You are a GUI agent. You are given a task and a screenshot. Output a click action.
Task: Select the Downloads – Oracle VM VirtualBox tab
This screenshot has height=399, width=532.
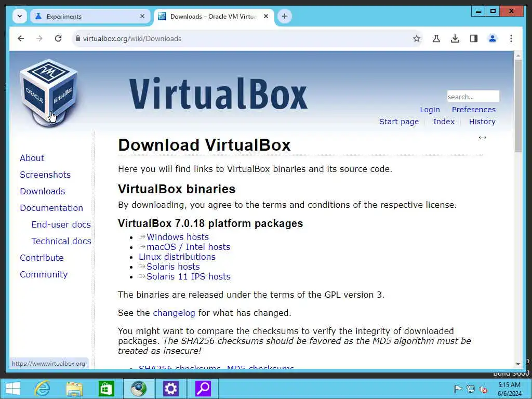(x=214, y=16)
